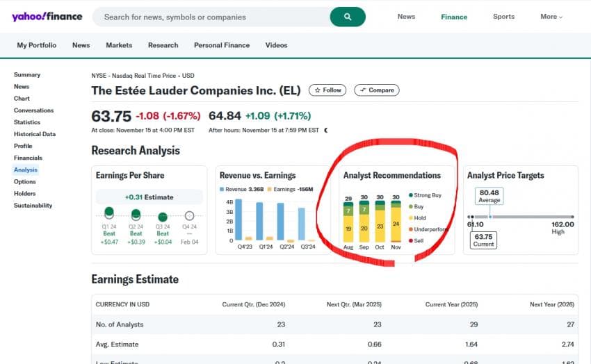This screenshot has height=364, width=591.
Task: Click the Revenue vs. Earnings title
Action: 258,176
